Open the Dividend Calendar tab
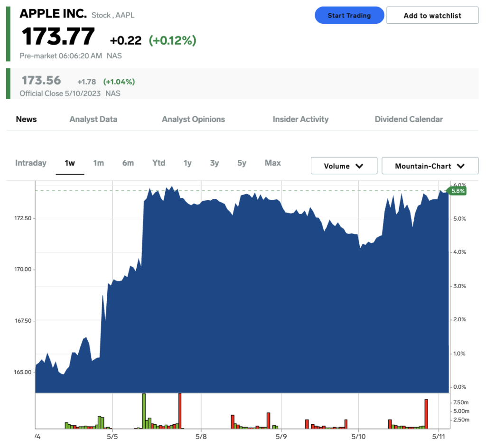 click(x=409, y=119)
